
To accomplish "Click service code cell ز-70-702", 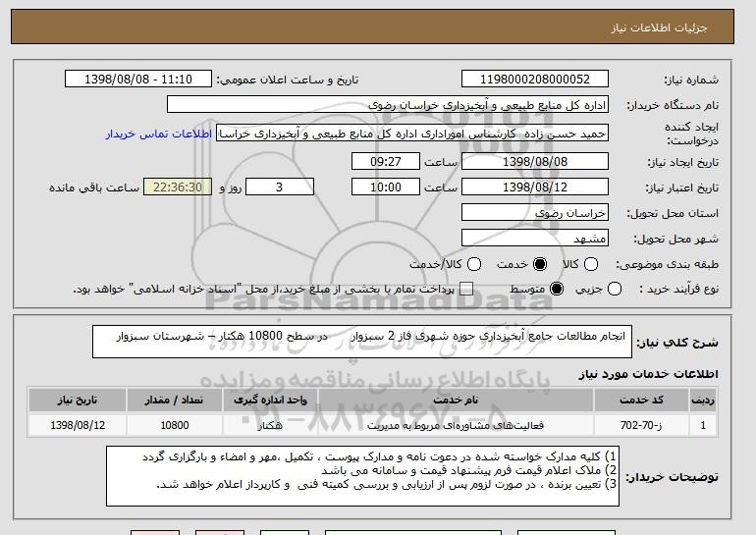I will point(641,425).
